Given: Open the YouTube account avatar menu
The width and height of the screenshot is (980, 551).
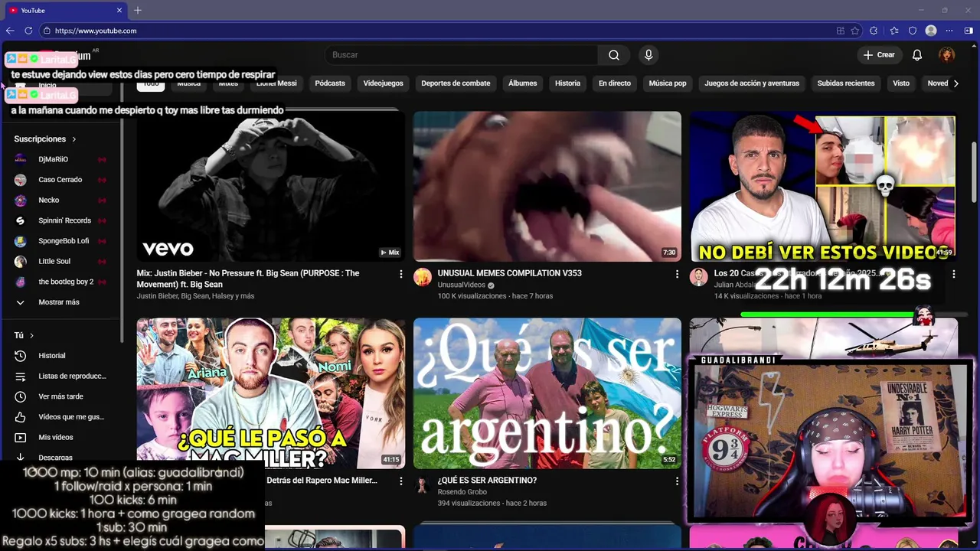Looking at the screenshot, I should [947, 55].
